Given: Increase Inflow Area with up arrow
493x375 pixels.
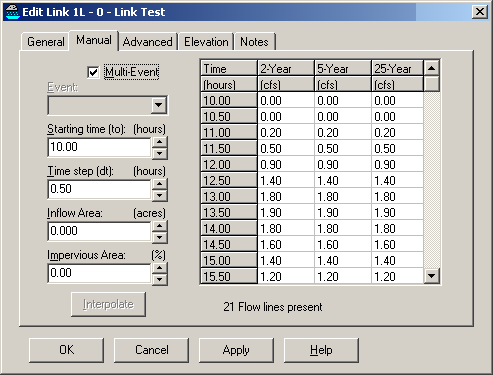Looking at the screenshot, I should 160,226.
